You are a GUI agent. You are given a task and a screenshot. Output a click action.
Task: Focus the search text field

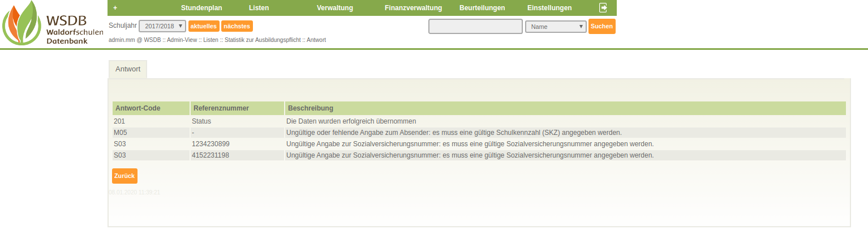point(475,27)
